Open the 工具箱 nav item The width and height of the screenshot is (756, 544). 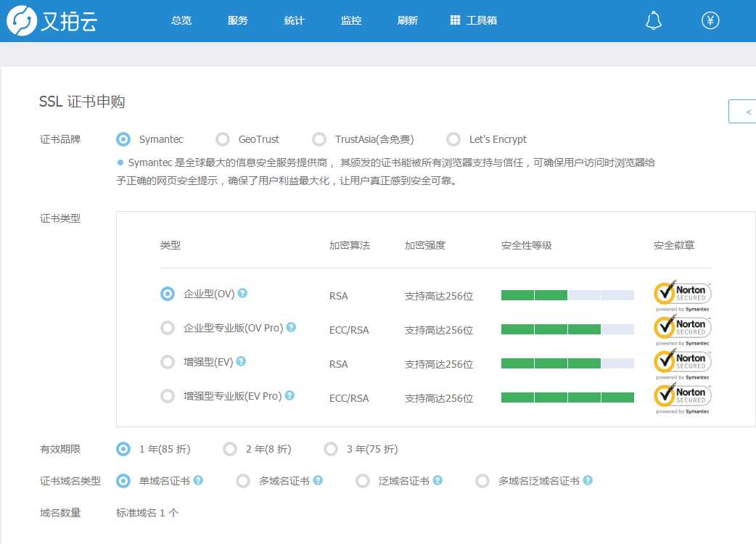pyautogui.click(x=474, y=20)
